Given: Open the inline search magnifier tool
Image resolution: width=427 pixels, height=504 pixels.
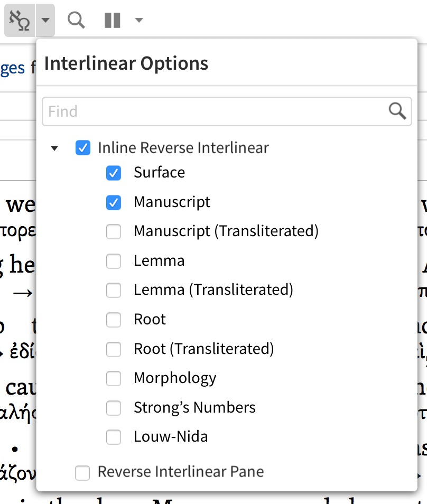Looking at the screenshot, I should tap(76, 20).
